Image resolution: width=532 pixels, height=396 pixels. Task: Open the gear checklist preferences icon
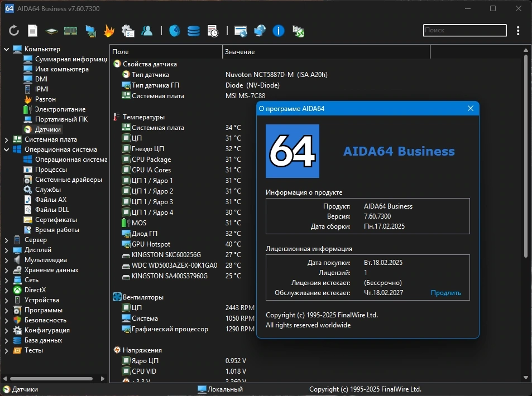128,31
